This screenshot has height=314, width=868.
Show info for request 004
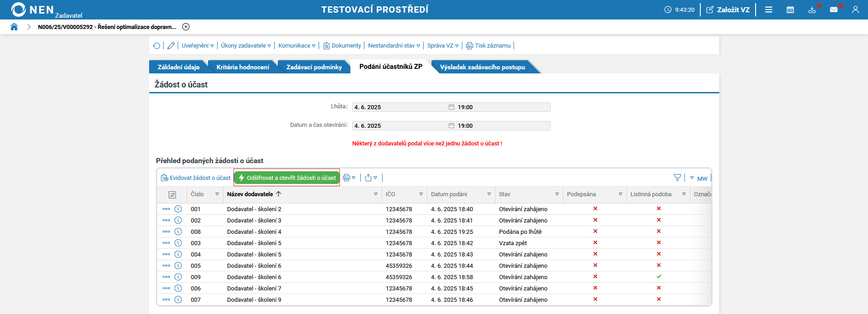pyautogui.click(x=178, y=254)
